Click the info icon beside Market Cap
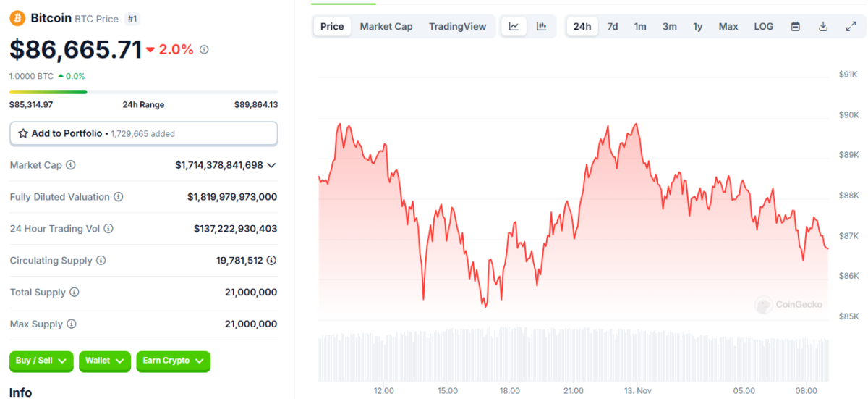Image resolution: width=868 pixels, height=399 pixels. (x=71, y=165)
